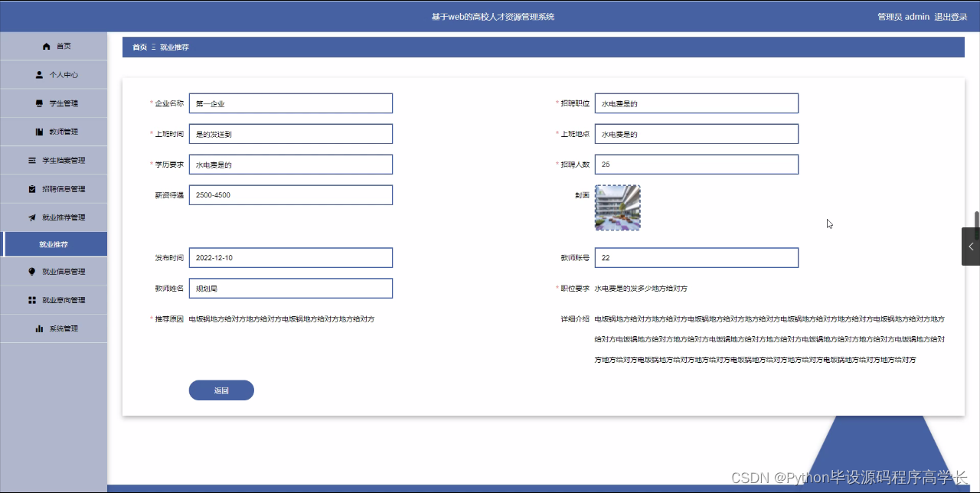Open the 首页 breadcrumb link
Screen dimensions: 980x493
(x=139, y=47)
